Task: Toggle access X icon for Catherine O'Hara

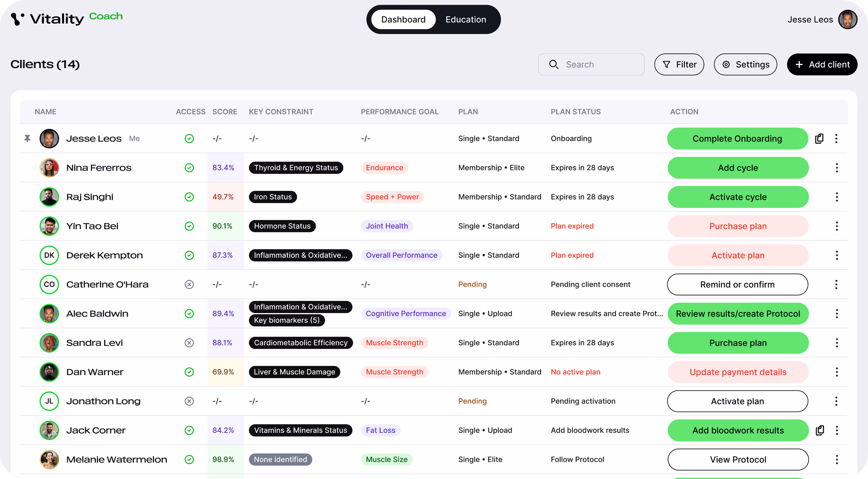Action: 189,284
